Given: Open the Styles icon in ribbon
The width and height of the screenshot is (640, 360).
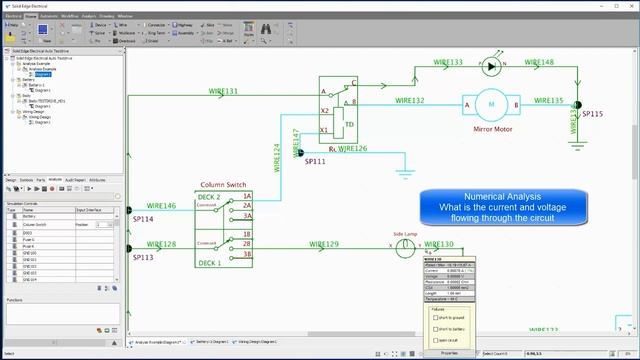Looking at the screenshot, I should click(x=249, y=29).
